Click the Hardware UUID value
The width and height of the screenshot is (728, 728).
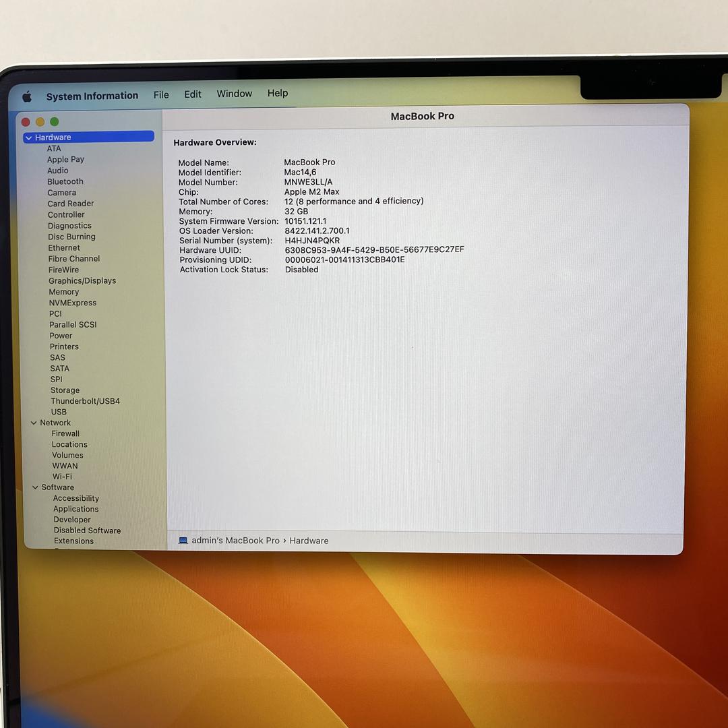click(x=374, y=250)
